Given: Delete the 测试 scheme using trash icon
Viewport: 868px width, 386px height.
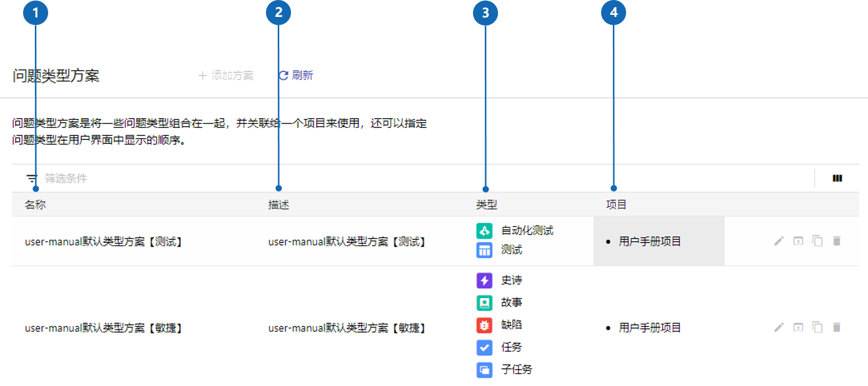Looking at the screenshot, I should [x=837, y=241].
